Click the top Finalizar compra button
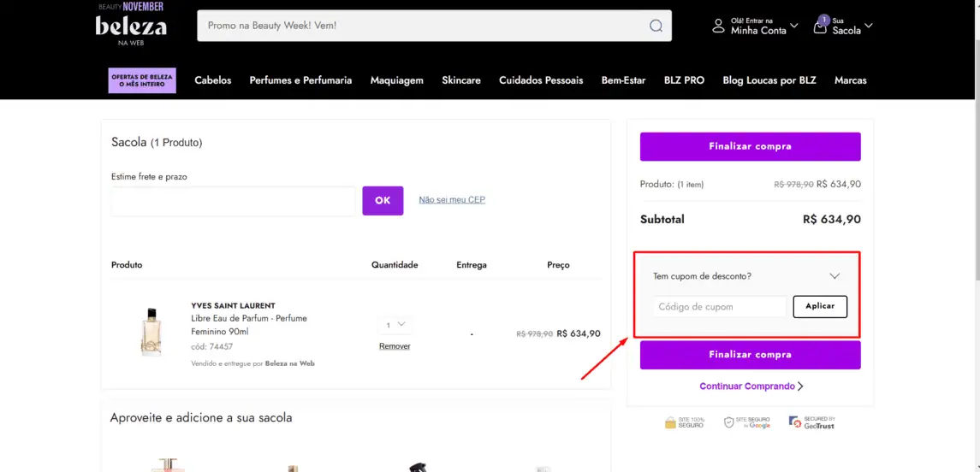The width and height of the screenshot is (980, 472). [x=750, y=147]
